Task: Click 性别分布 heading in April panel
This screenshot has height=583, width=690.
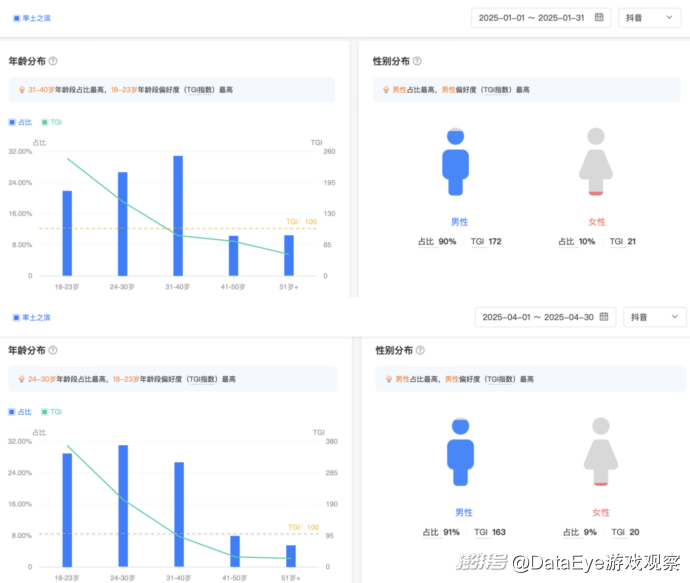Action: coord(394,350)
